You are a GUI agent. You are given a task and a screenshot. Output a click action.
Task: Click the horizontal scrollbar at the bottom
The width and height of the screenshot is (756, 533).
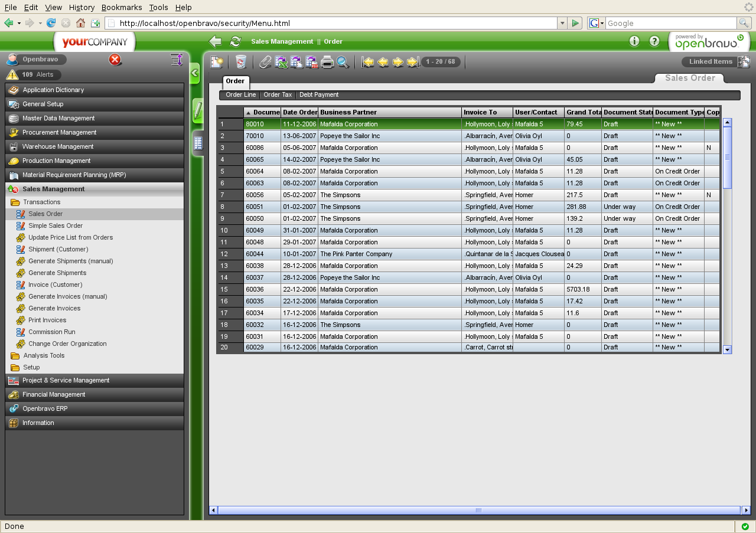478,510
